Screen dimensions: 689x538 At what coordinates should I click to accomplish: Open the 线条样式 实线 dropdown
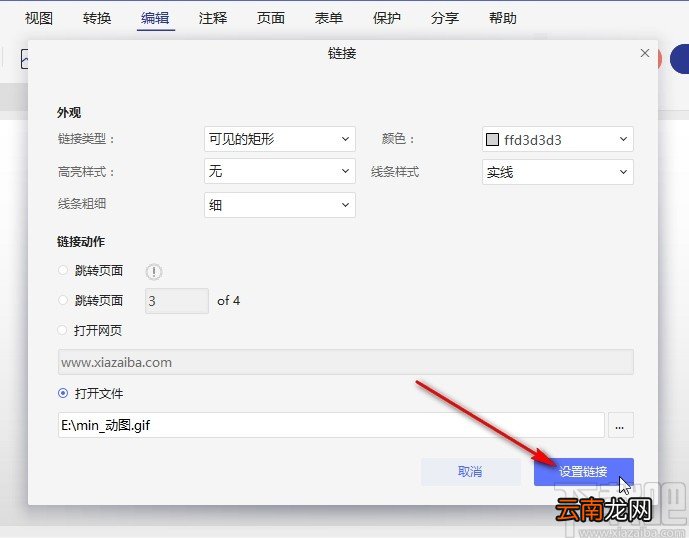[x=558, y=172]
